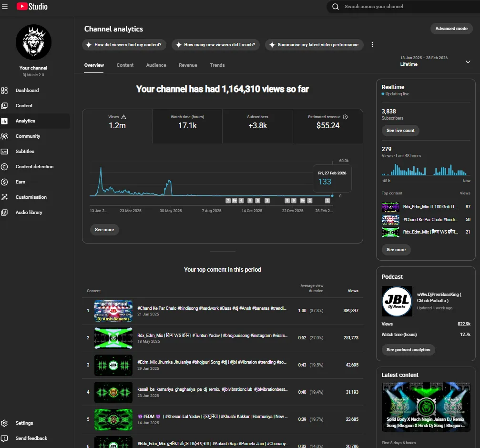
Task: Switch to the Trends tab
Action: coord(217,65)
